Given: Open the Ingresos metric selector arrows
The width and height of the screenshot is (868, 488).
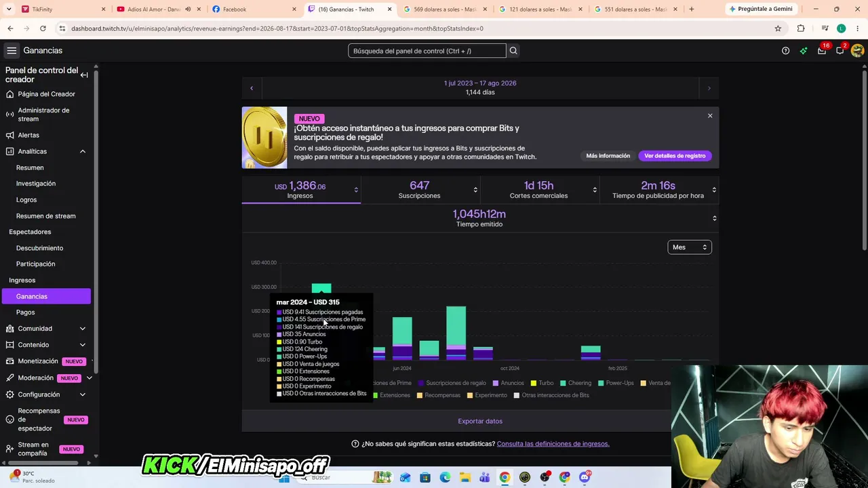Looking at the screenshot, I should [x=356, y=190].
